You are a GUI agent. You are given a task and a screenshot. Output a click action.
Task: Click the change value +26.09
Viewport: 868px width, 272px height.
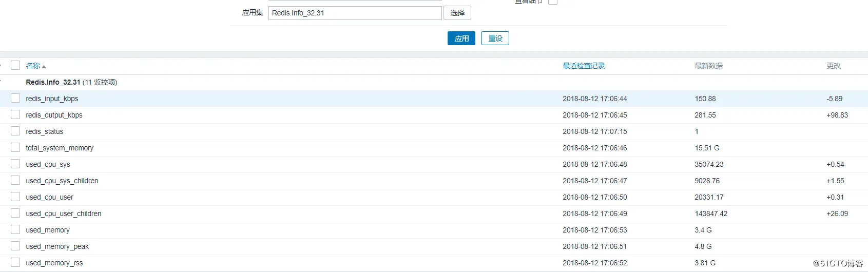[x=837, y=213]
